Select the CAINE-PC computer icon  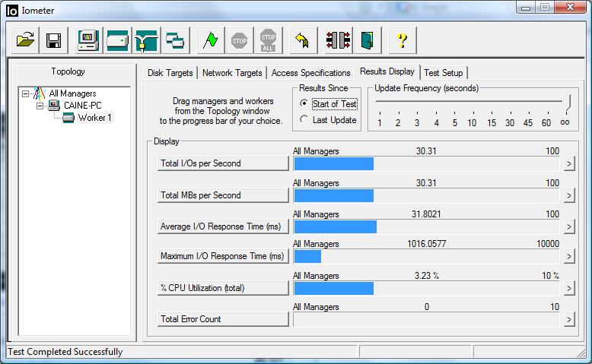coord(54,105)
